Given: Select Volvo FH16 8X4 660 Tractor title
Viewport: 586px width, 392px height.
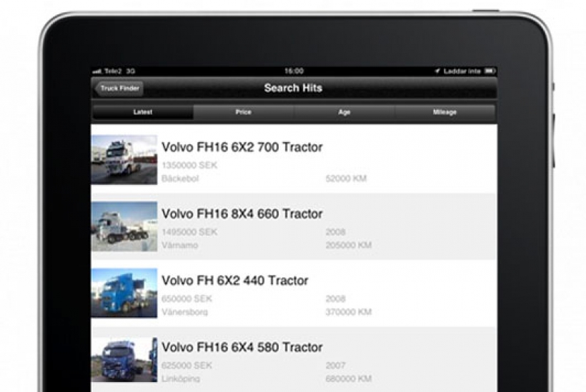Looking at the screenshot, I should point(242,214).
